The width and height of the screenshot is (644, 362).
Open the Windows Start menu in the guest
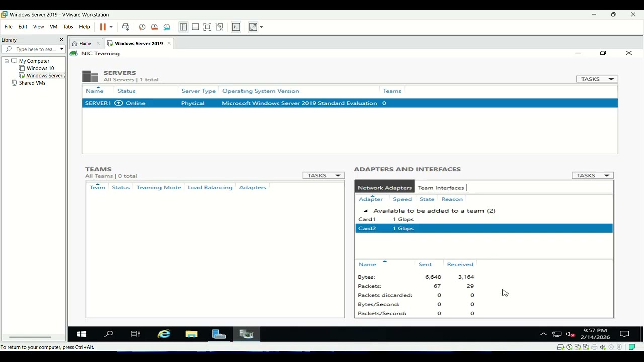click(82, 334)
